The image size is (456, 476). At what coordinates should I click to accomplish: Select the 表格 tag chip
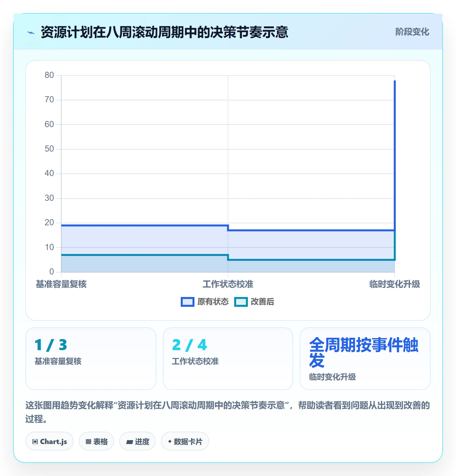click(x=96, y=441)
